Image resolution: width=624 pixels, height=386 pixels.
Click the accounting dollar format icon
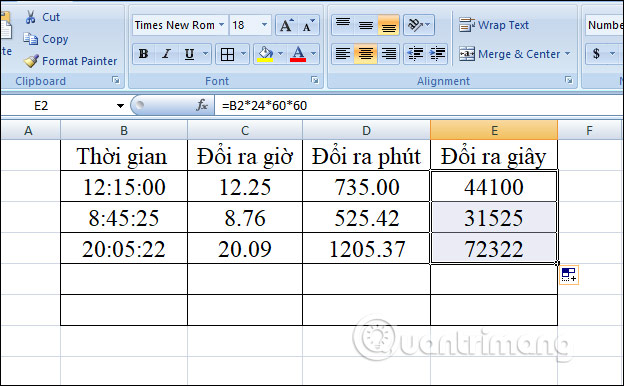coord(596,54)
